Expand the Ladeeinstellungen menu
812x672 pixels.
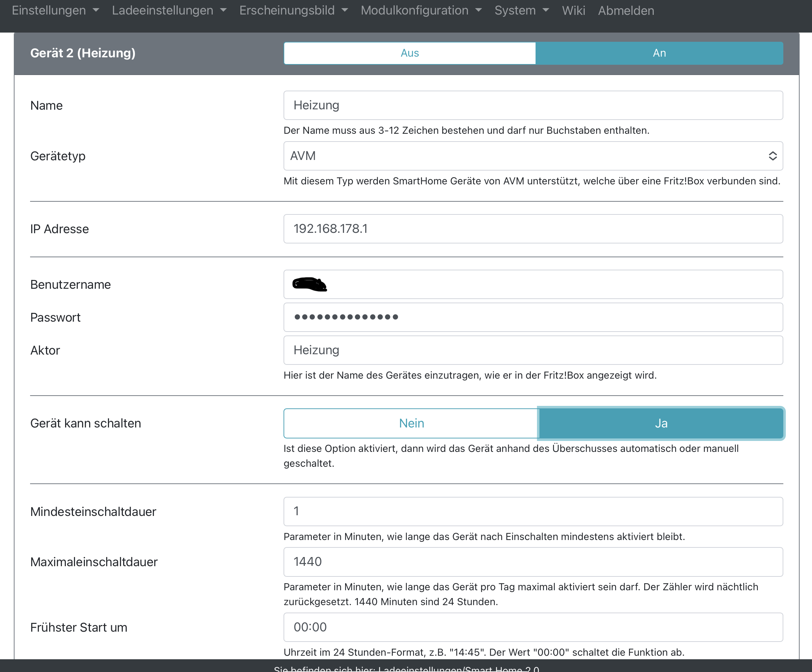coord(169,11)
